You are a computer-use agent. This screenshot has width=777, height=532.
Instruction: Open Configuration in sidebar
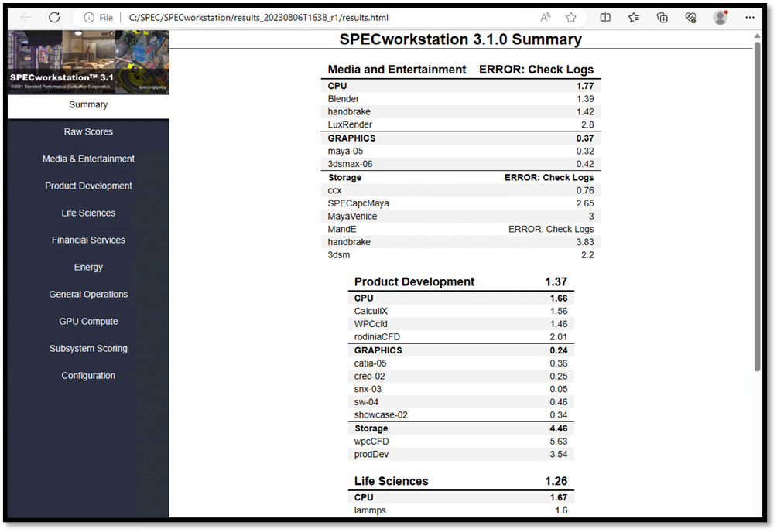pyautogui.click(x=88, y=376)
